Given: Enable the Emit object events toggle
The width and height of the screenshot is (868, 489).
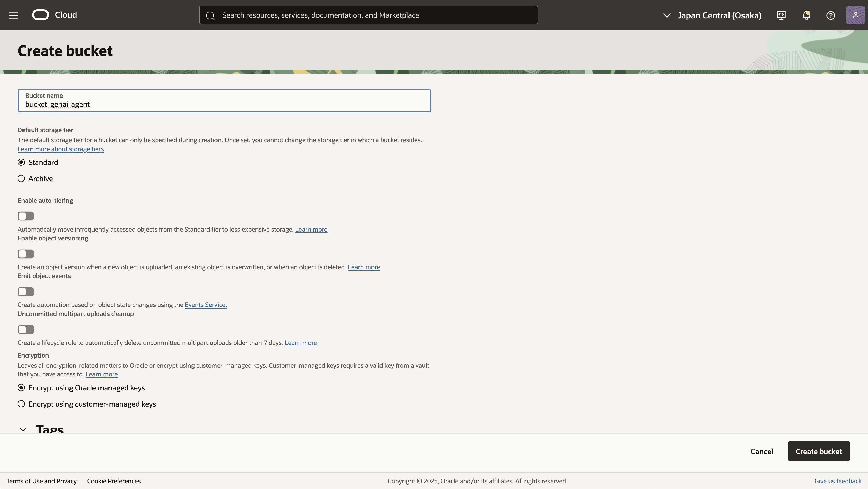Looking at the screenshot, I should 26,292.
